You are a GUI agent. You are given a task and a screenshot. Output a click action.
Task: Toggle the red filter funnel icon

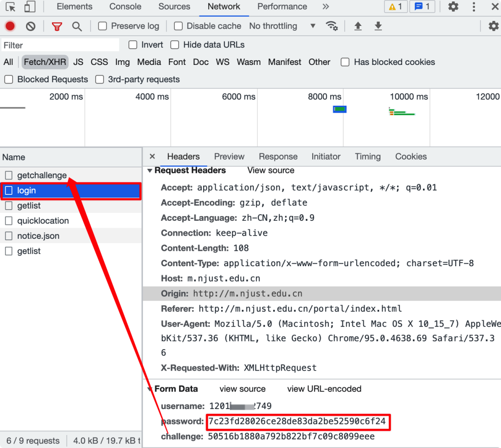click(57, 26)
